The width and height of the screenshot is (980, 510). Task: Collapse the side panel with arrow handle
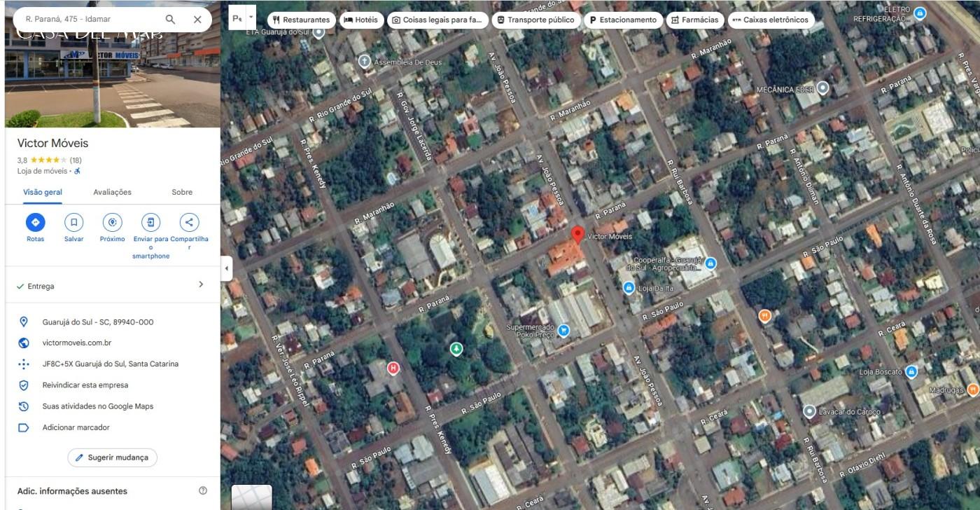pos(227,268)
